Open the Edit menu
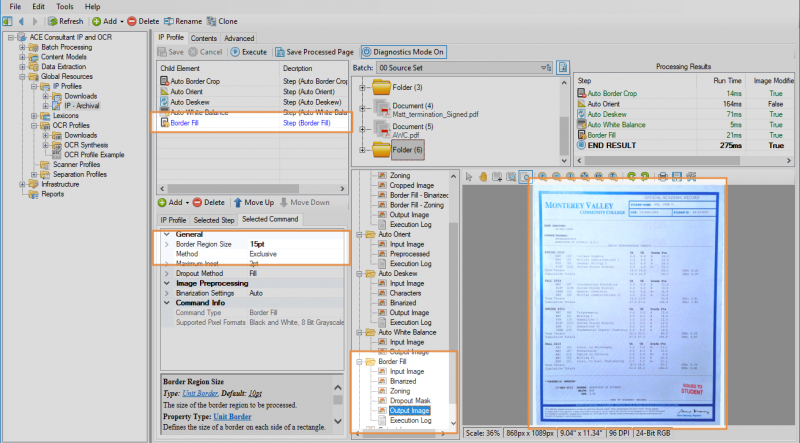 pos(38,7)
